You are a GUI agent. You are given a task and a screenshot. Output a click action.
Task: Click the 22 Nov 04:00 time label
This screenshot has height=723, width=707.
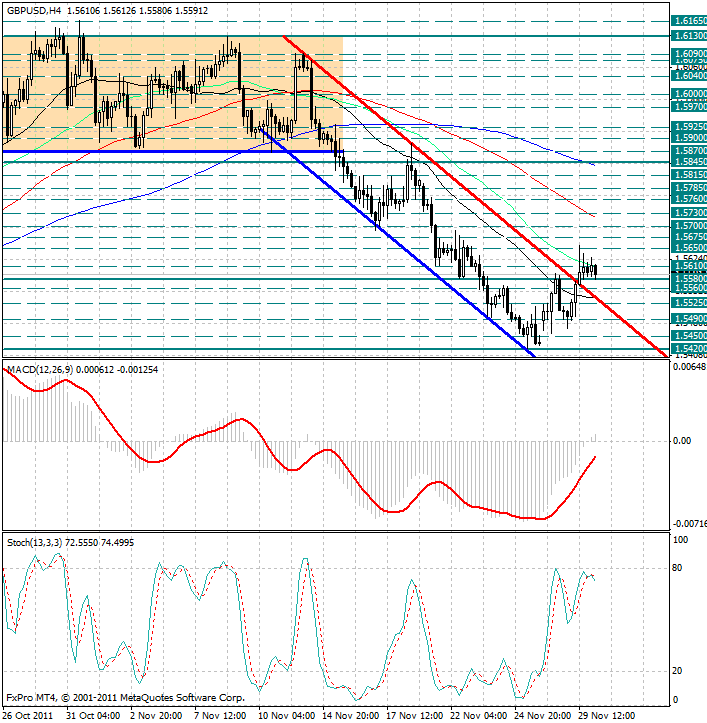pos(479,716)
